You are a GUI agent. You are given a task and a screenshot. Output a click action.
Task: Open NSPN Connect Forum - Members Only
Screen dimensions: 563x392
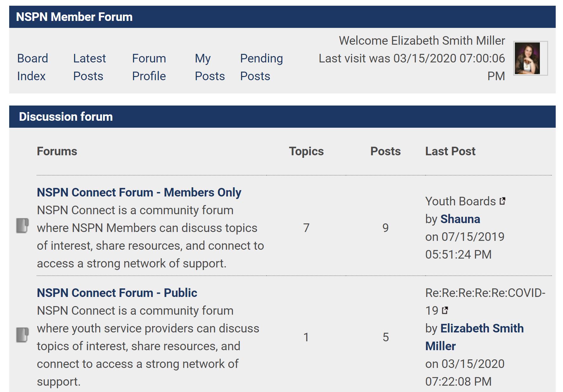139,192
